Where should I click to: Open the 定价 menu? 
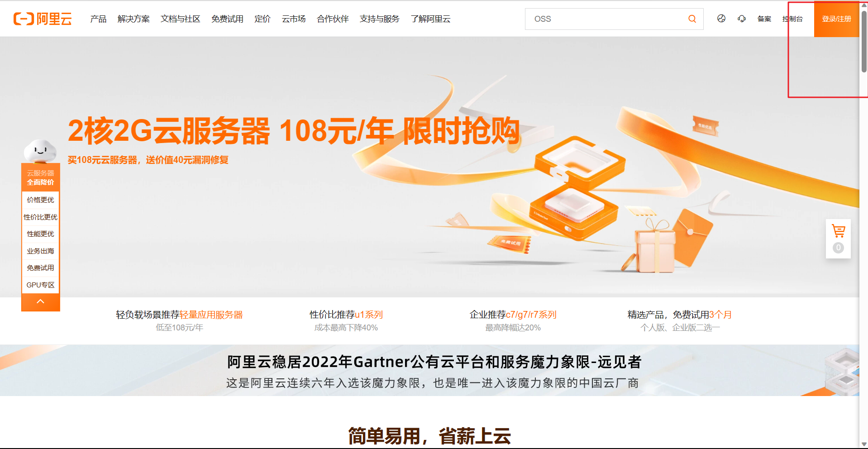click(262, 19)
